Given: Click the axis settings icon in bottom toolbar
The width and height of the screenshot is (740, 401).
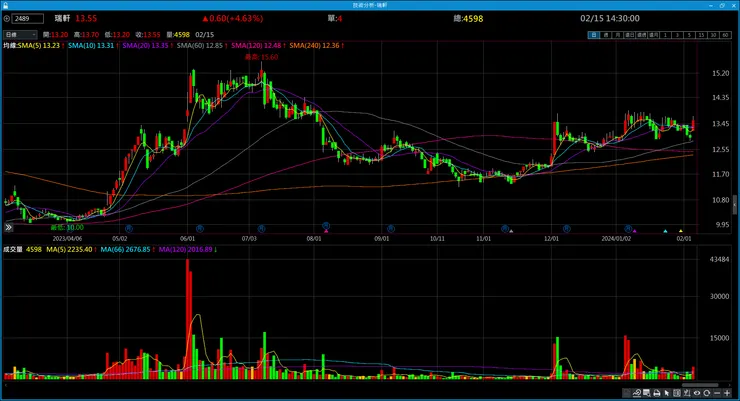Looking at the screenshot, I should pos(687,393).
